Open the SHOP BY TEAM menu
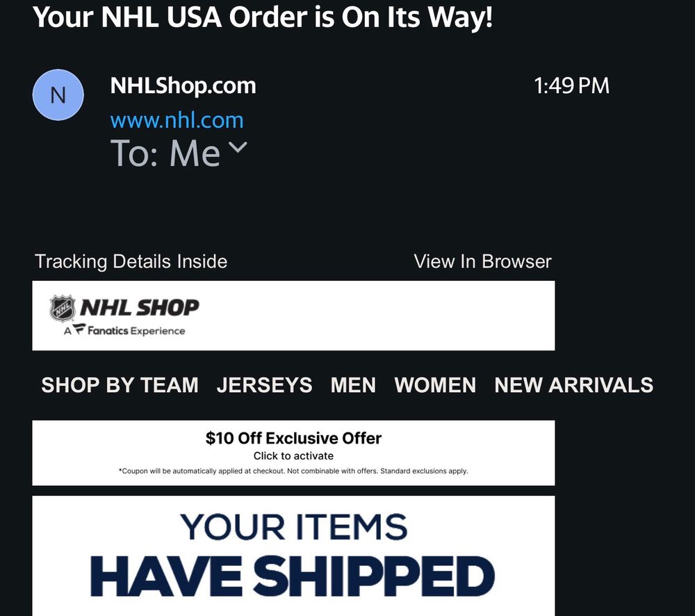Viewport: 695px width, 616px height. click(x=120, y=385)
